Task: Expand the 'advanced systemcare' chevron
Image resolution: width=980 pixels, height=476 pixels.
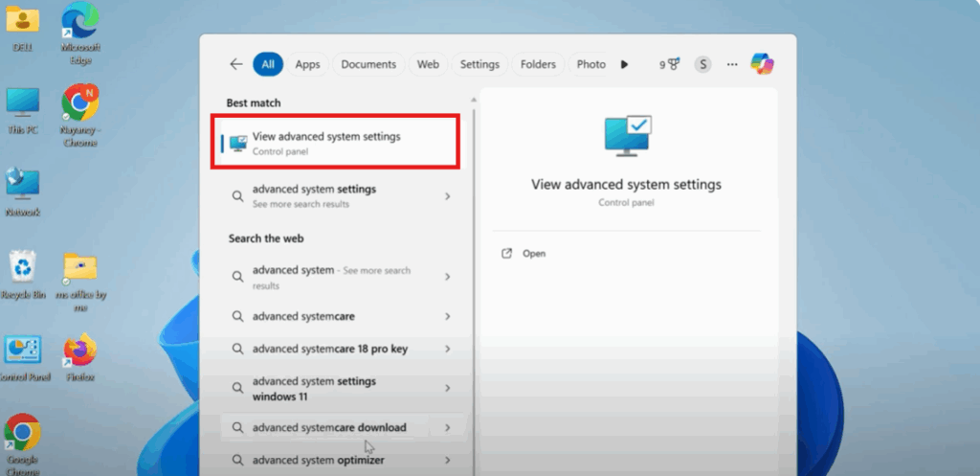Action: [448, 316]
